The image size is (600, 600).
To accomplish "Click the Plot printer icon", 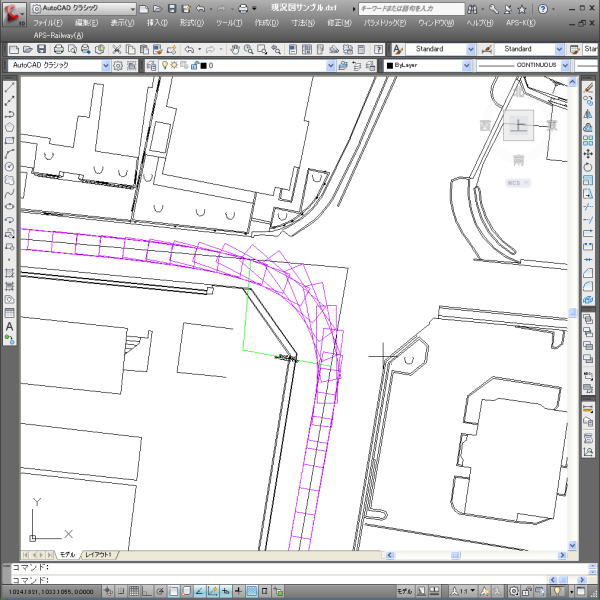I will pyautogui.click(x=59, y=49).
